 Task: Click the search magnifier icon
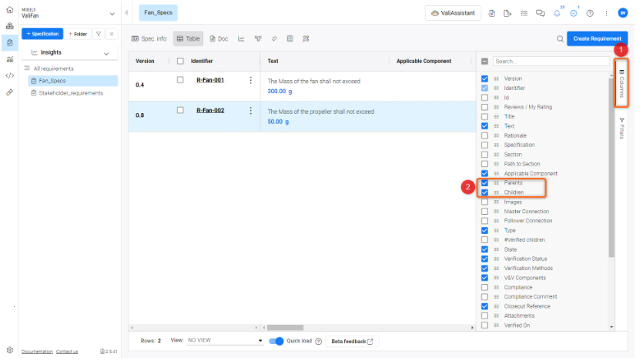pyautogui.click(x=560, y=39)
